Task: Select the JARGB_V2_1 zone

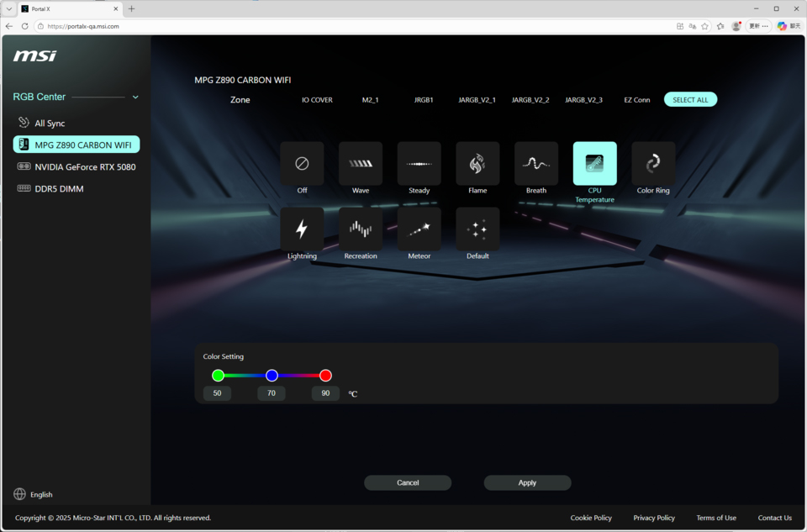Action: pyautogui.click(x=477, y=100)
